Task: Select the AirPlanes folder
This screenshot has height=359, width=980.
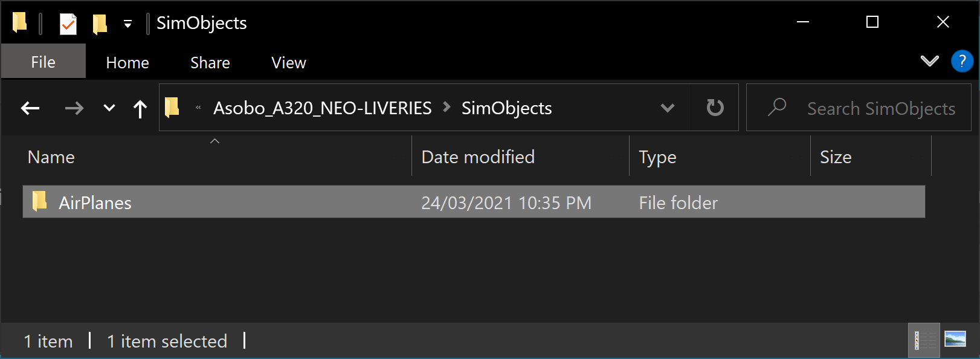Action: (95, 202)
